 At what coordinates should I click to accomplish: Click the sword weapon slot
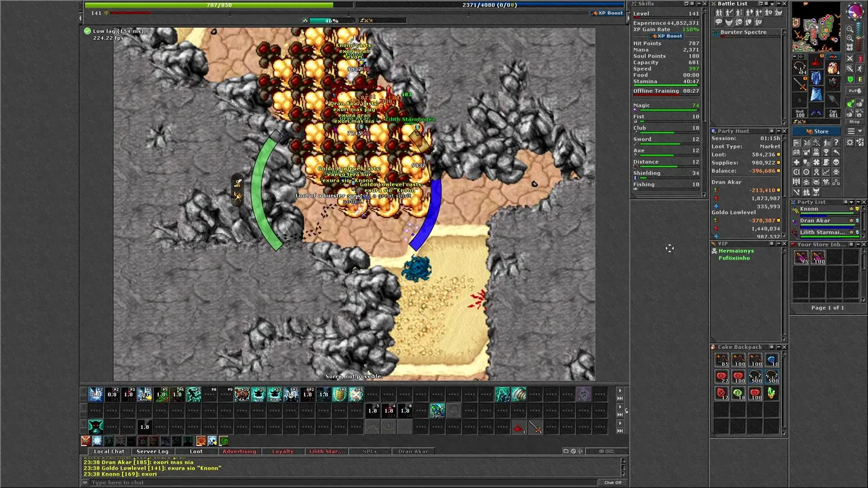coord(801,84)
